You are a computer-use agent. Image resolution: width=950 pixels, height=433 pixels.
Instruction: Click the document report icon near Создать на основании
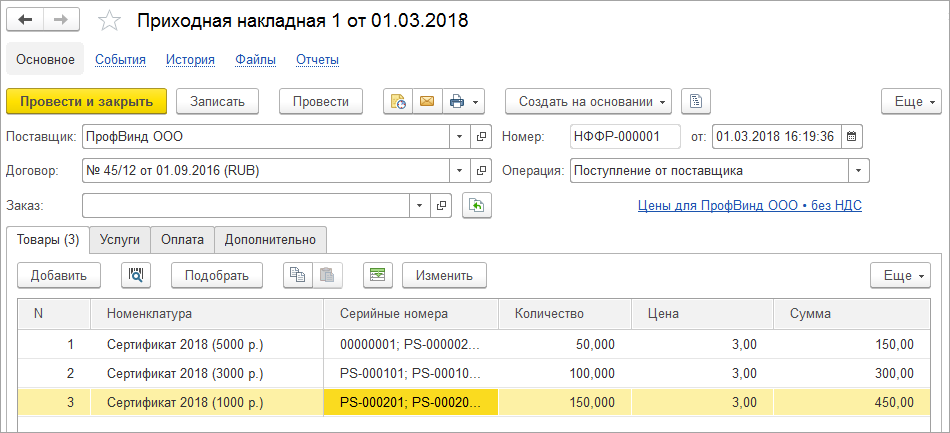pyautogui.click(x=696, y=101)
